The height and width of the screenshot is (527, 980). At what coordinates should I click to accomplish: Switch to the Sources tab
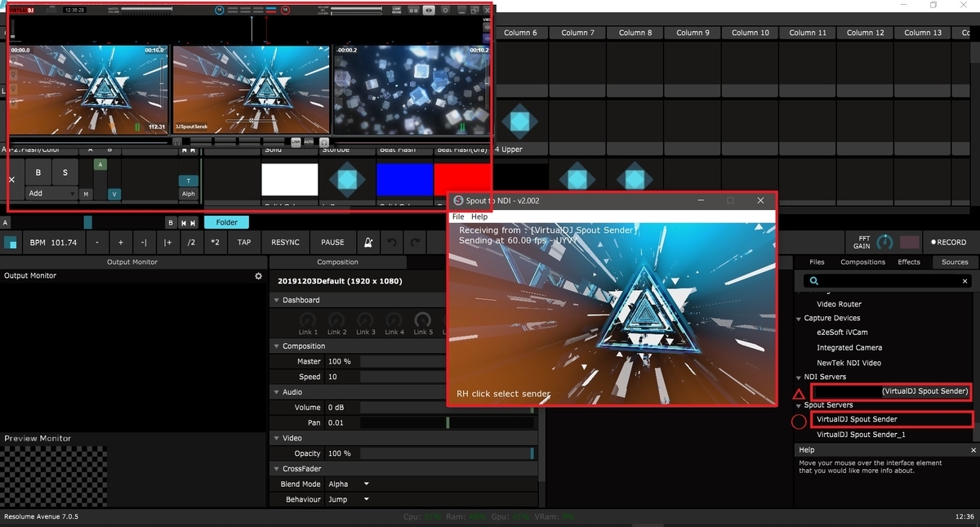[x=955, y=262]
